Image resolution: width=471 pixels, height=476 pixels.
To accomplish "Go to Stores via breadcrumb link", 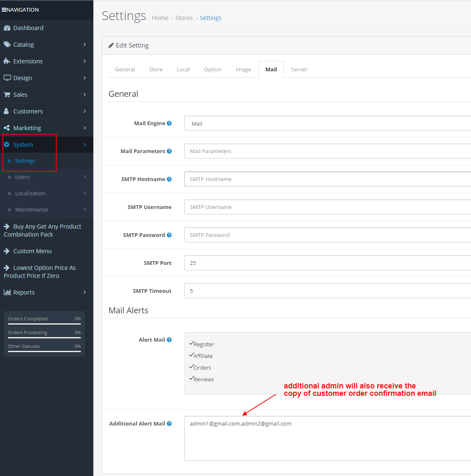I will tap(184, 18).
